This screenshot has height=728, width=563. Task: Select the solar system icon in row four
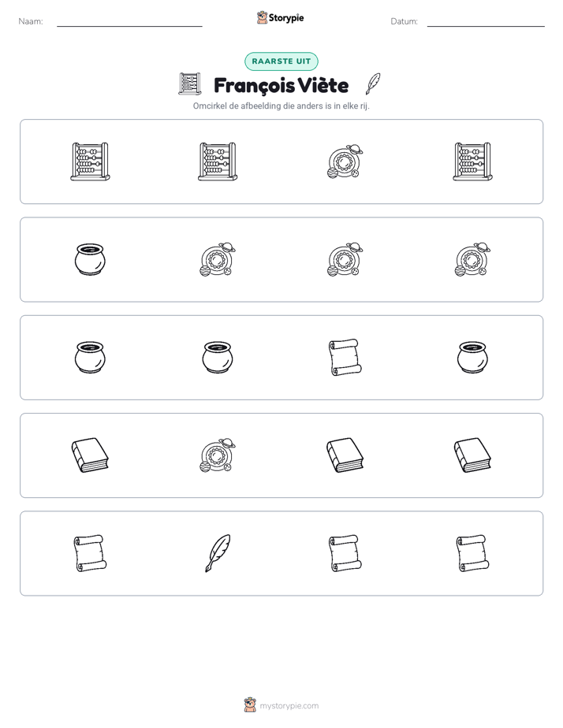tap(218, 455)
